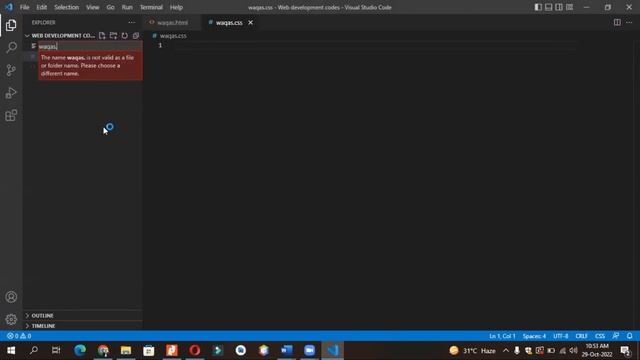Open Task View on the taskbar
Viewport: 640px width, 360px height.
(x=56, y=350)
